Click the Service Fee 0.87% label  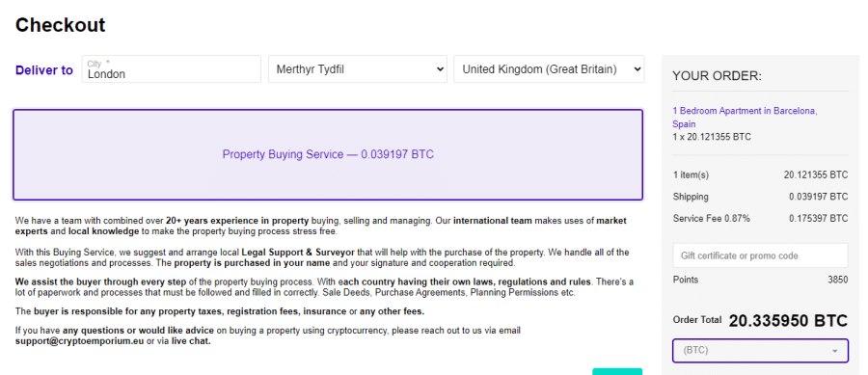point(712,219)
